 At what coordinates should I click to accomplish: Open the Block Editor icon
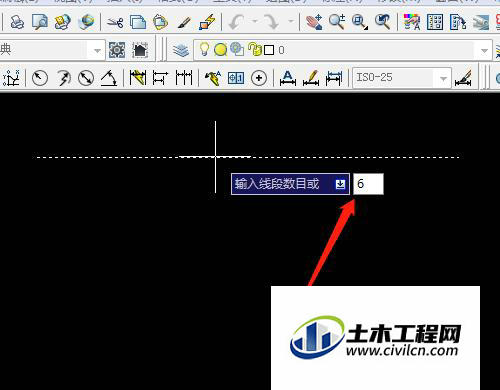point(207,22)
